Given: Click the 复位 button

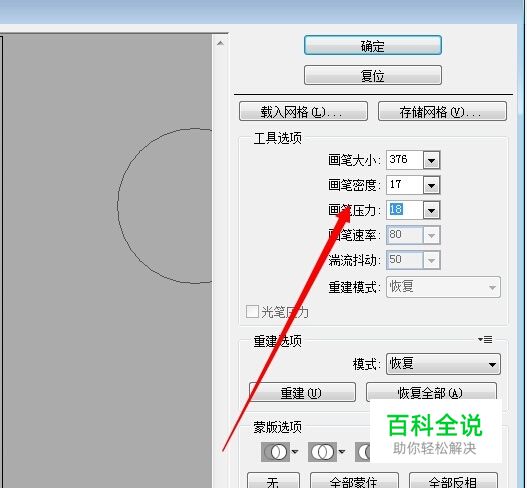Looking at the screenshot, I should pyautogui.click(x=373, y=75).
